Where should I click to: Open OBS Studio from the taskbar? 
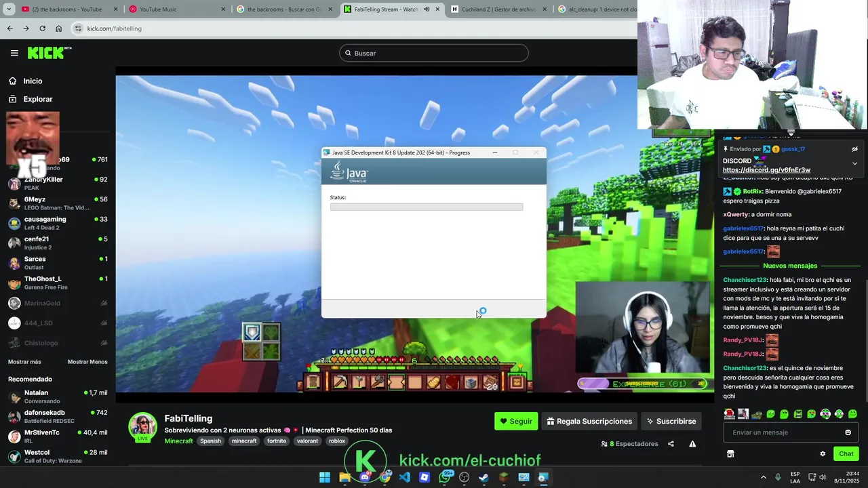coord(464,477)
